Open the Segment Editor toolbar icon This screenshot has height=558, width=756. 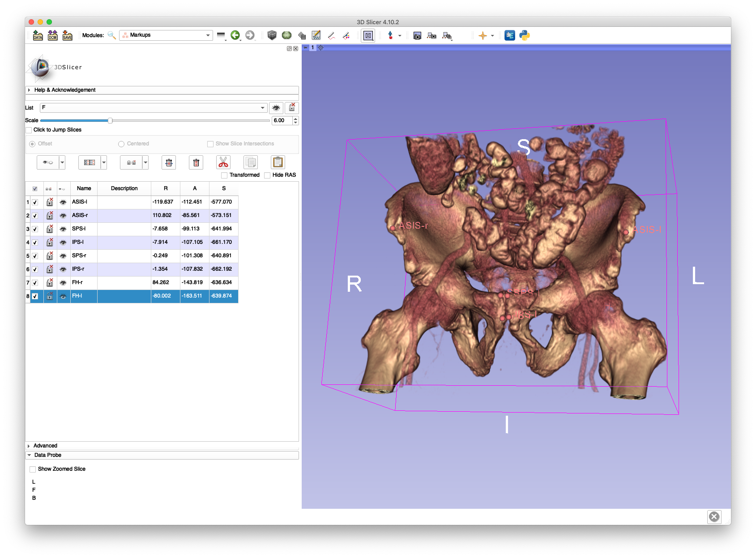346,35
